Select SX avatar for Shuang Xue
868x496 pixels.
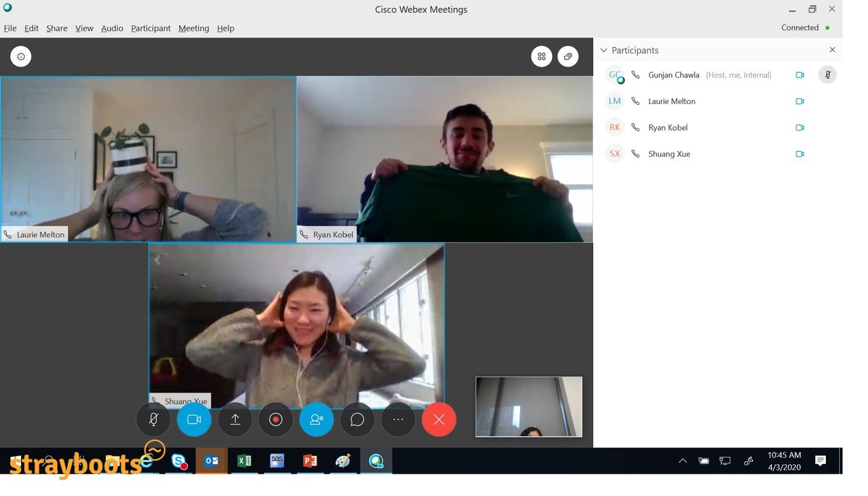coord(615,154)
